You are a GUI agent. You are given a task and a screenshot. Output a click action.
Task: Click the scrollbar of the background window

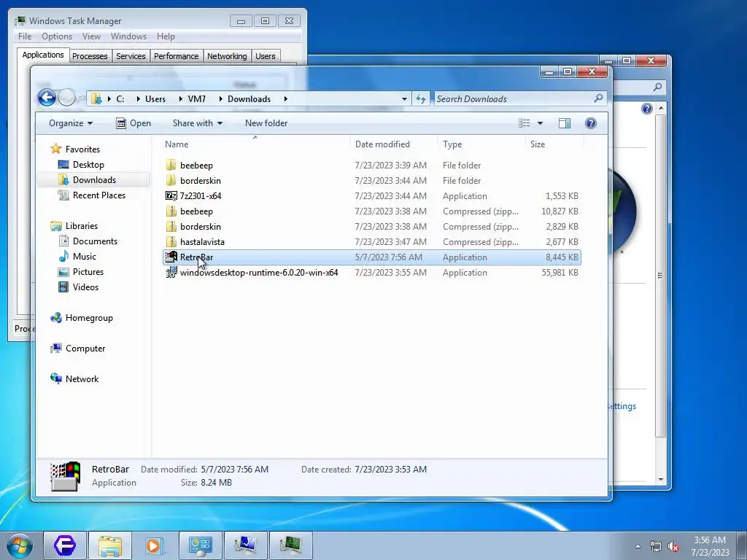[x=660, y=275]
